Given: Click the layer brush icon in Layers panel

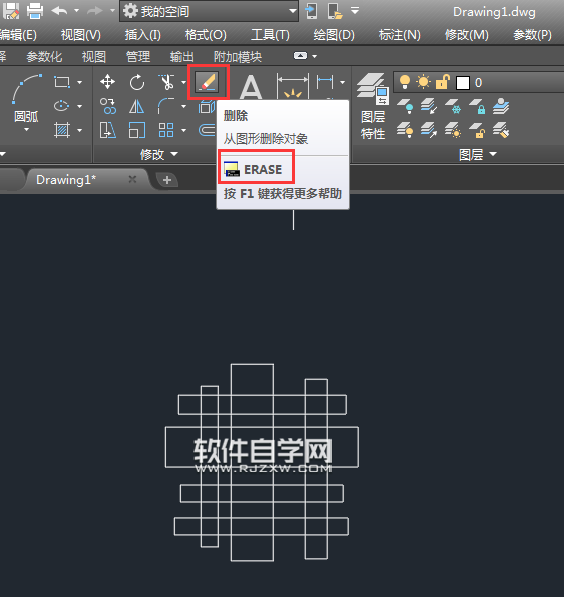Looking at the screenshot, I should click(x=501, y=130).
